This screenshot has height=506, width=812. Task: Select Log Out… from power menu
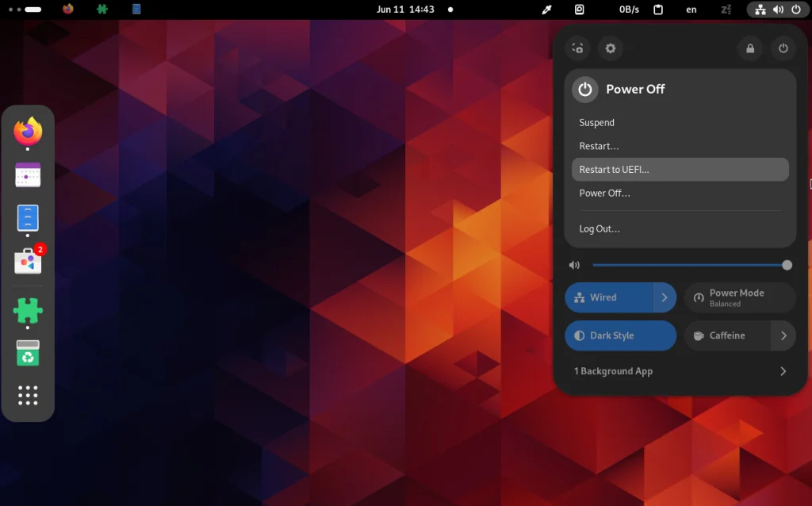(x=680, y=229)
